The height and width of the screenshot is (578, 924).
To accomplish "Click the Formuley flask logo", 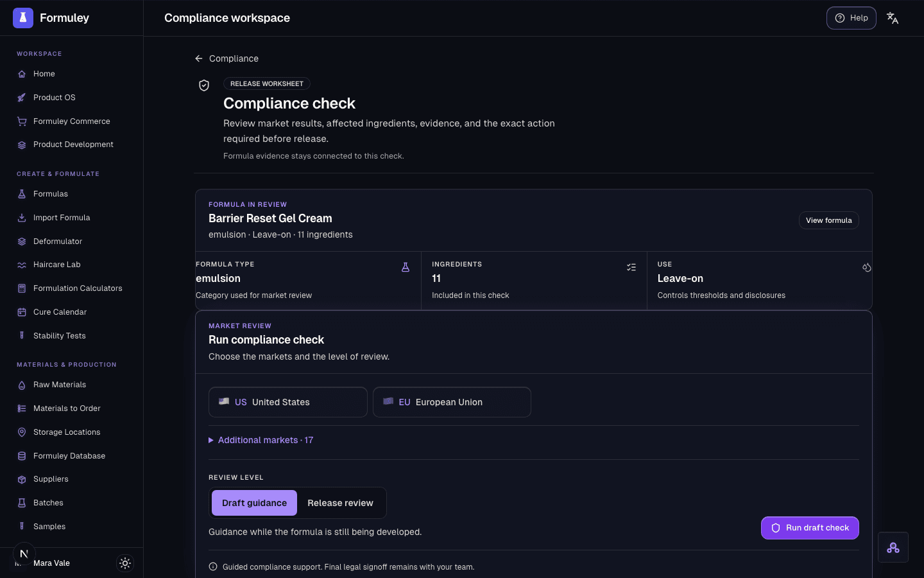I will (x=23, y=18).
